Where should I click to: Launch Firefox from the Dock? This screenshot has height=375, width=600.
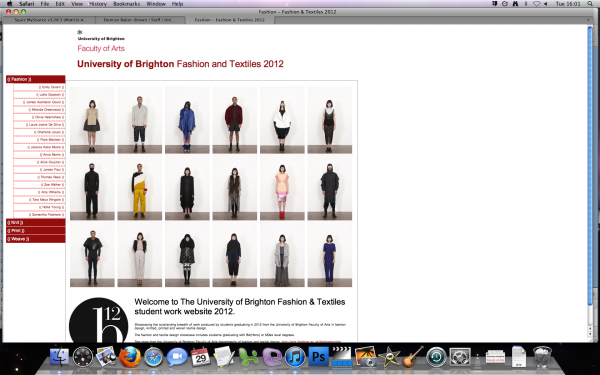click(130, 357)
